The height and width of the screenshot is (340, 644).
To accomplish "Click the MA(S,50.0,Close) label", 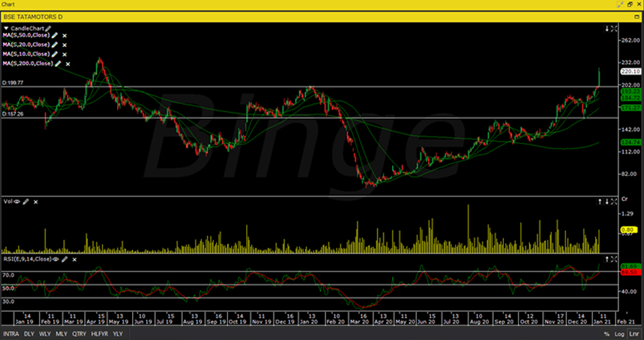I will tap(26, 35).
